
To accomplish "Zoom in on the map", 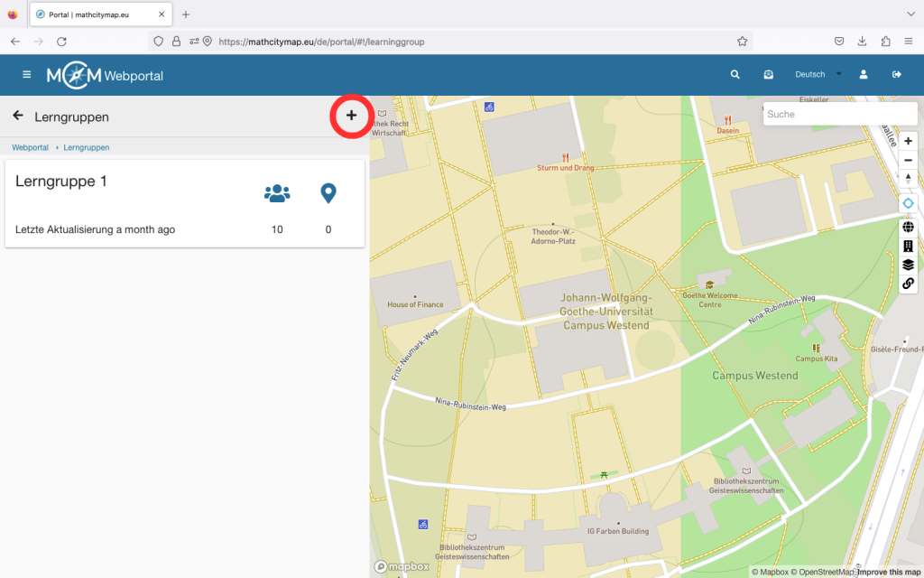I will pyautogui.click(x=908, y=141).
